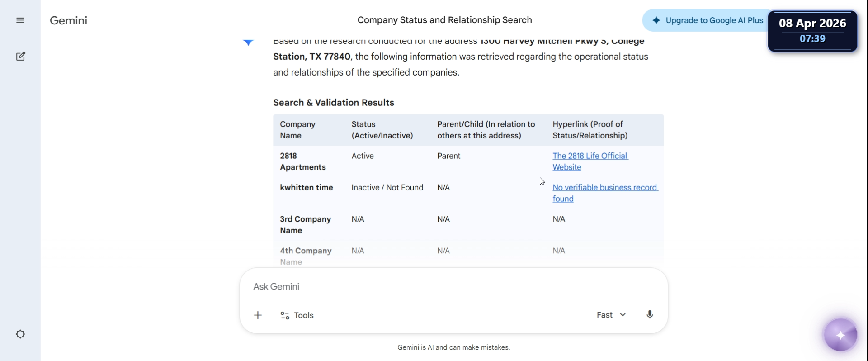Click Upgrade to Google AI Plus
The image size is (868, 361).
pos(708,20)
